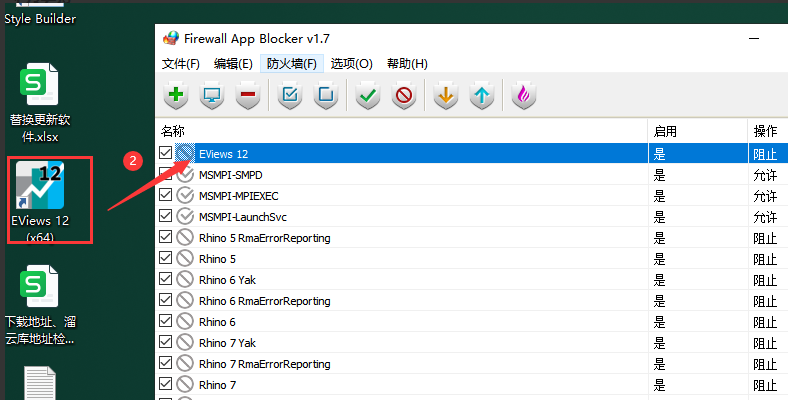Click the Uncheck all toolbar icon
This screenshot has width=788, height=400.
(326, 95)
